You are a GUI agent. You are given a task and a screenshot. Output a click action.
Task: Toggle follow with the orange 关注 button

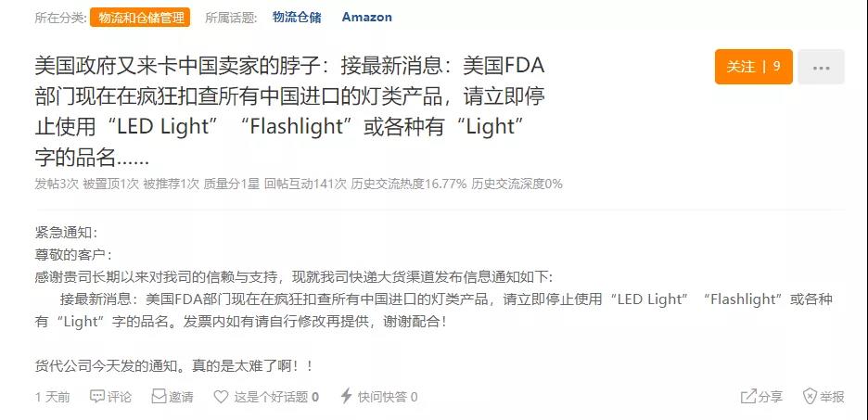[x=753, y=67]
